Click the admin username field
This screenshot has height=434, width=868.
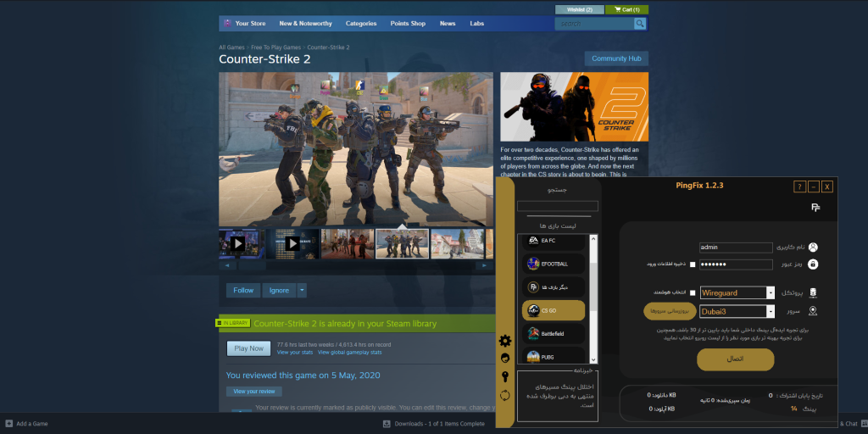click(x=736, y=248)
